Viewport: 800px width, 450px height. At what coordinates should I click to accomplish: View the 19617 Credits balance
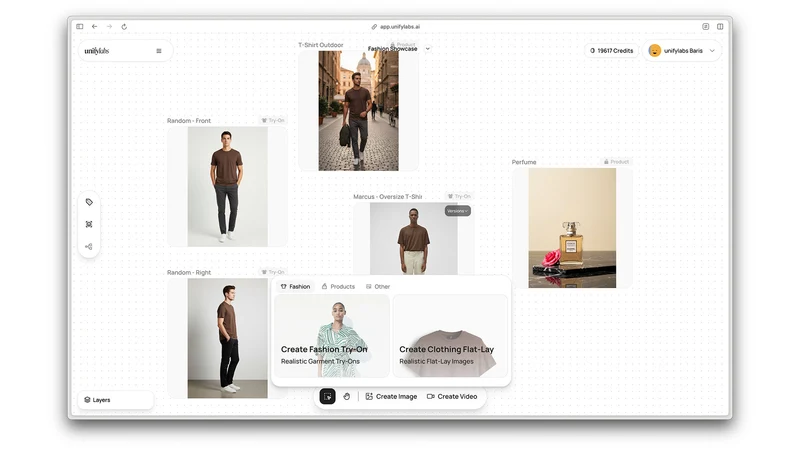(x=611, y=51)
